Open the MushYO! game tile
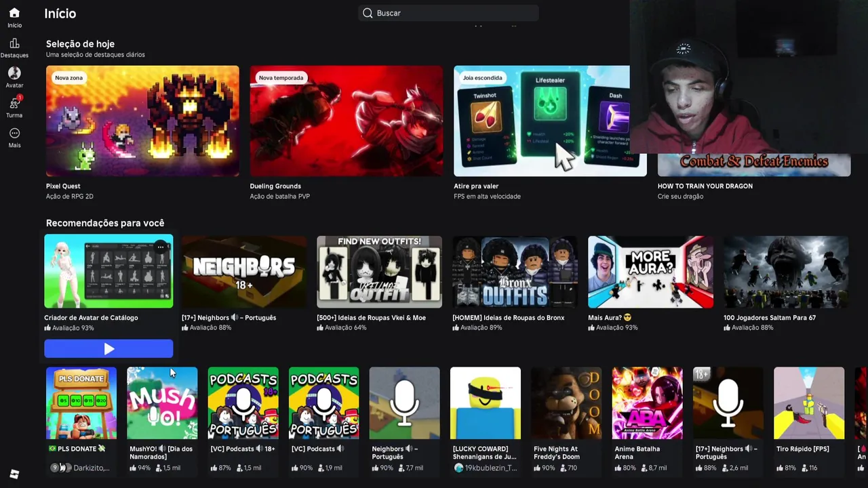868x488 pixels. pos(162,403)
